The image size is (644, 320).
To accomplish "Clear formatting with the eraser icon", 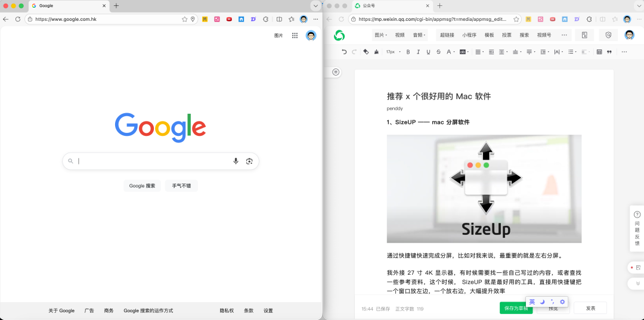I will pos(366,52).
